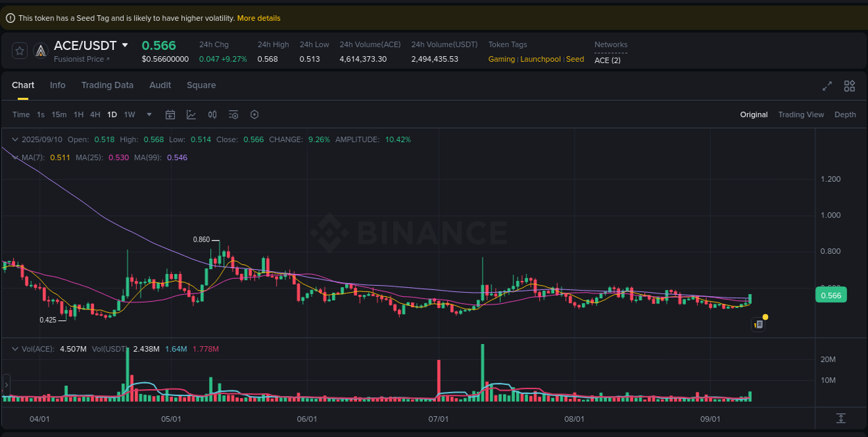
Task: Select the chart style line icon
Action: [x=191, y=114]
